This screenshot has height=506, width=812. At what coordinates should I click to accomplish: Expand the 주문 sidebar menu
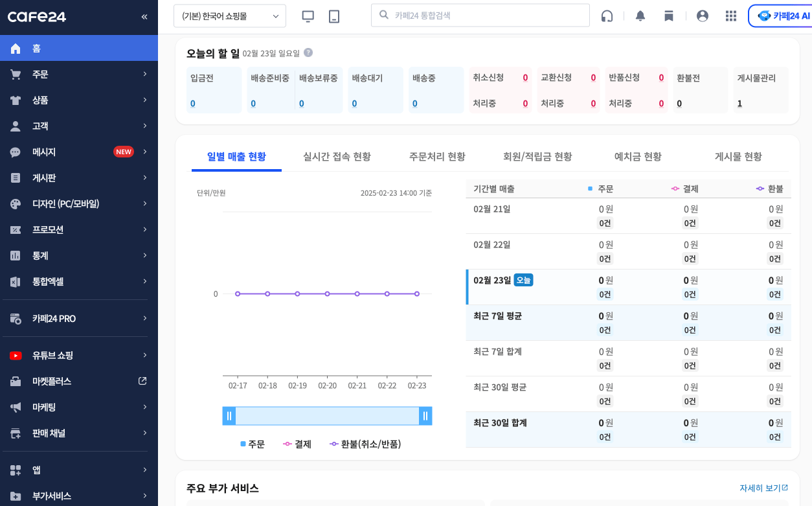[79, 74]
